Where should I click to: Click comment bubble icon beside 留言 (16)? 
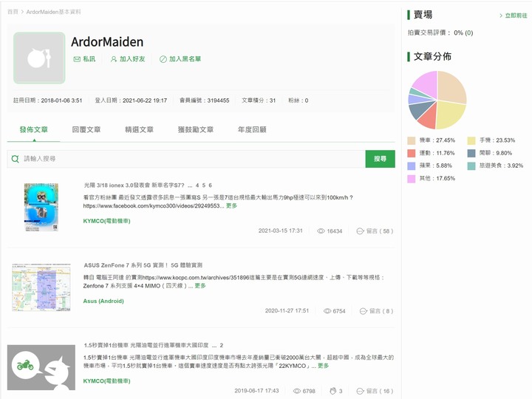(x=360, y=391)
